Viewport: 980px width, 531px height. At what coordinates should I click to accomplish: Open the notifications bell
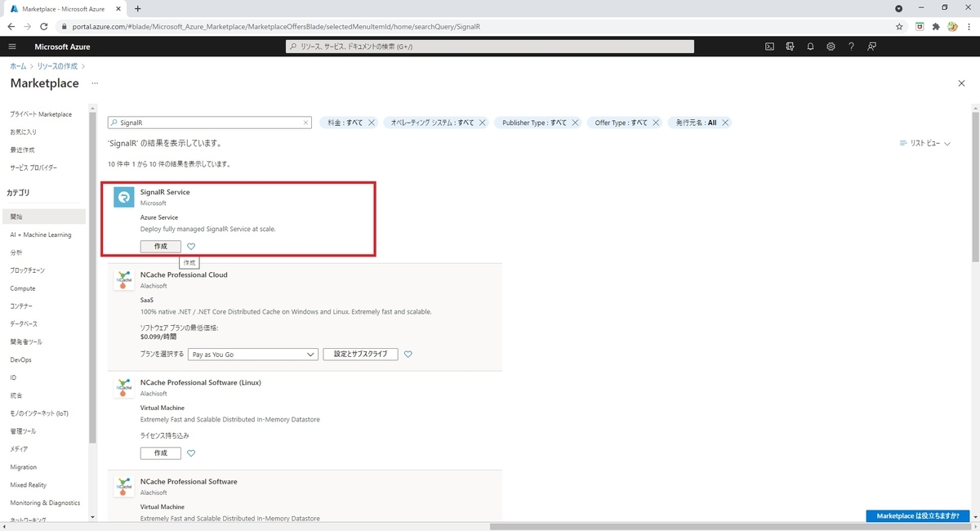coord(810,47)
